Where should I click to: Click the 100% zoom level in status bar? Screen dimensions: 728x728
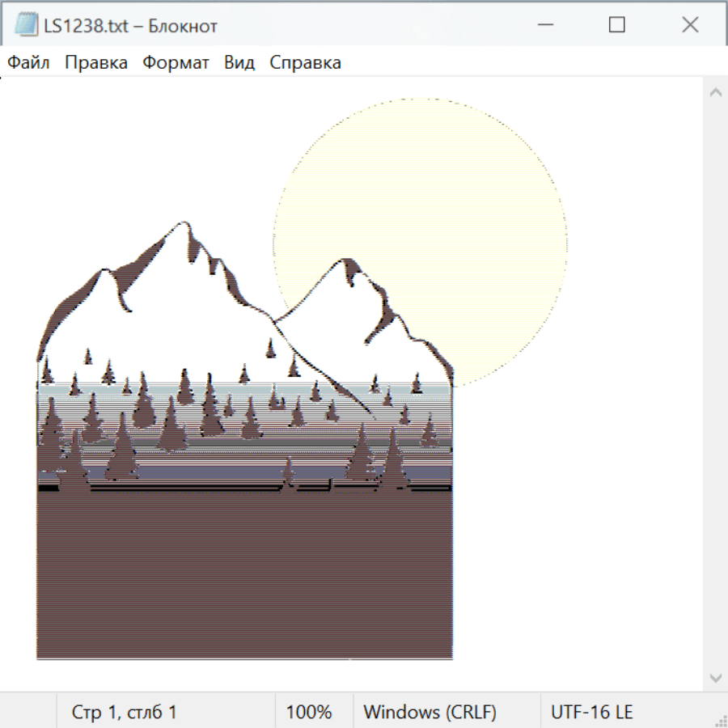(x=309, y=712)
